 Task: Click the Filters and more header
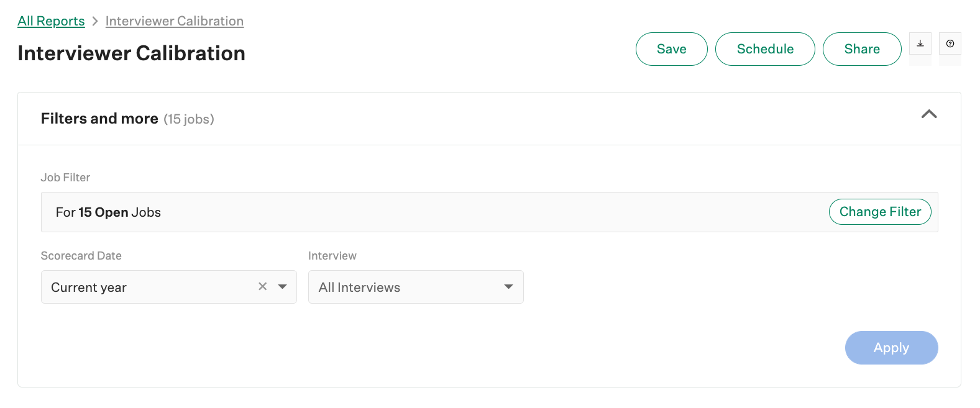tap(99, 118)
